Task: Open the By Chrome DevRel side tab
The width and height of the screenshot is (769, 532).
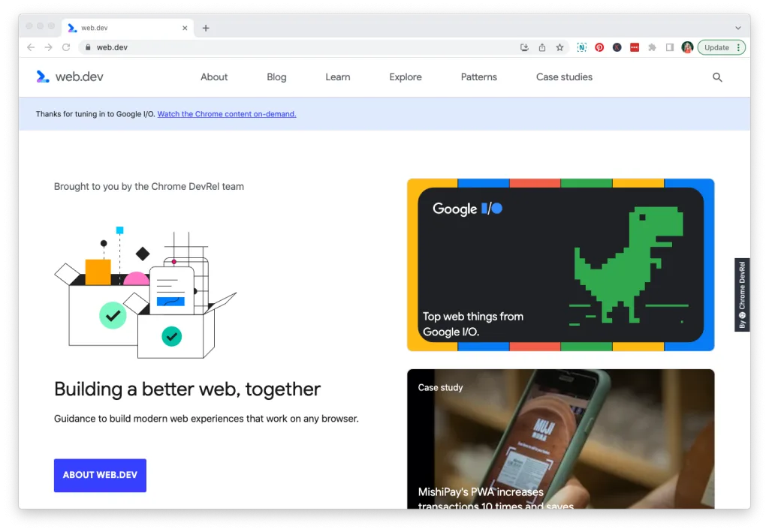Action: 742,295
